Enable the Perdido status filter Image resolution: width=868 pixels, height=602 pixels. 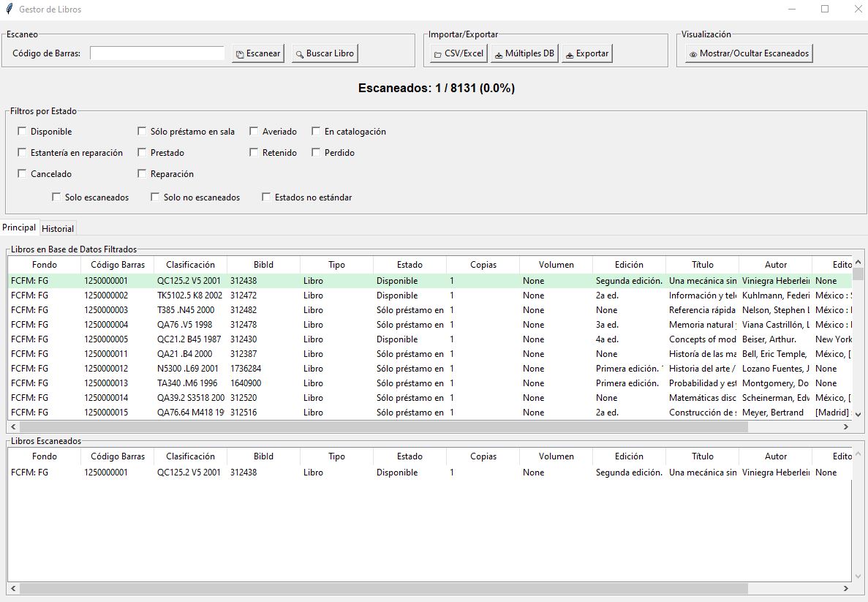(316, 153)
